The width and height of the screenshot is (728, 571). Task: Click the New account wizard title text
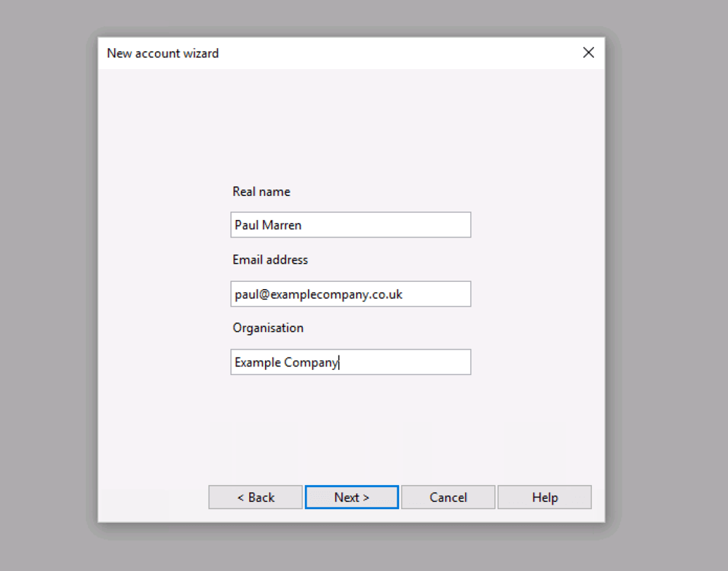click(x=162, y=53)
